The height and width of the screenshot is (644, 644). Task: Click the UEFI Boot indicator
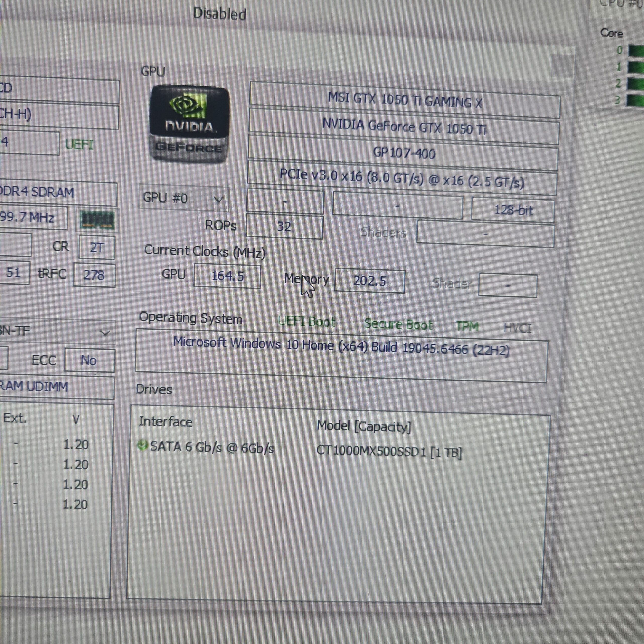(306, 322)
